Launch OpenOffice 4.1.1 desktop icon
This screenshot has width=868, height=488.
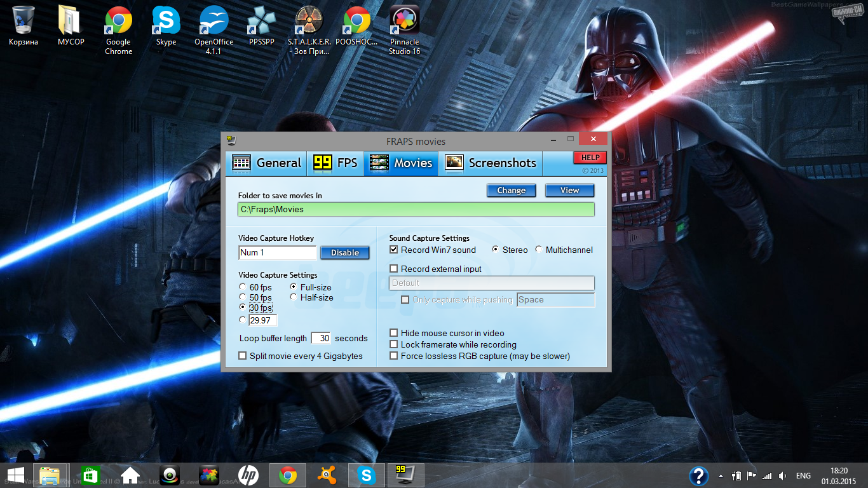click(x=214, y=21)
